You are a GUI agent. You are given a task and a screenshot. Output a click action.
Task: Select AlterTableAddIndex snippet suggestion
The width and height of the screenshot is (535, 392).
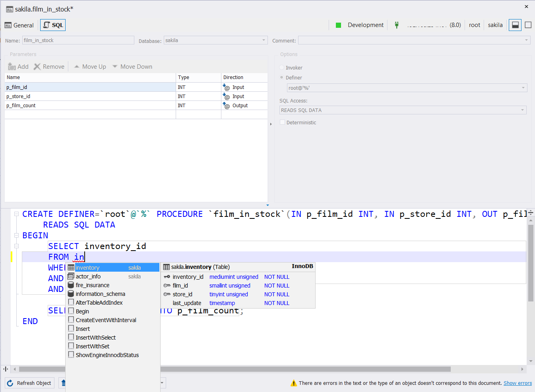click(113, 303)
